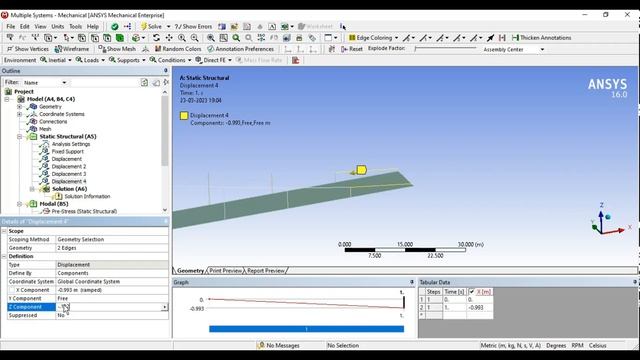The width and height of the screenshot is (640, 360).
Task: Select the Pan view tool icon
Action: point(169,38)
